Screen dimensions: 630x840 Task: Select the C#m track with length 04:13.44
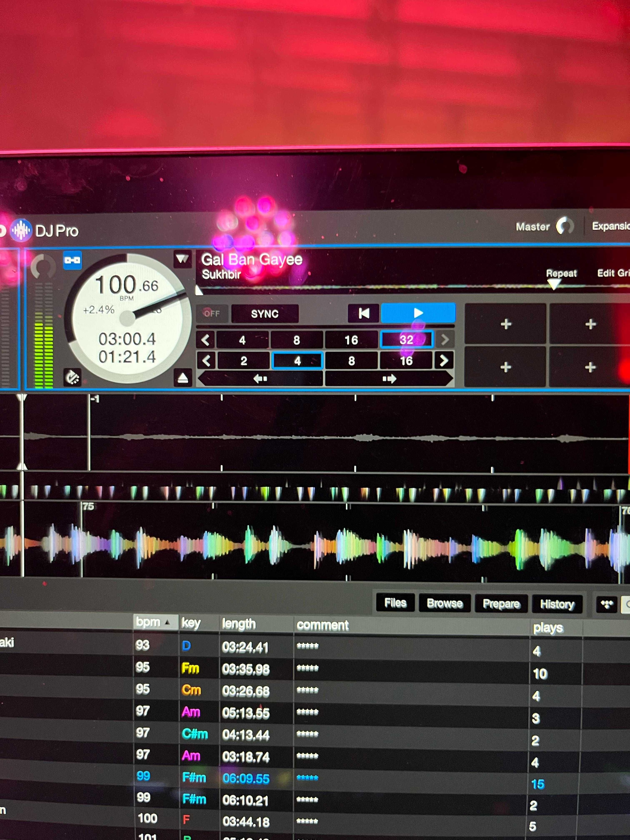pyautogui.click(x=315, y=735)
